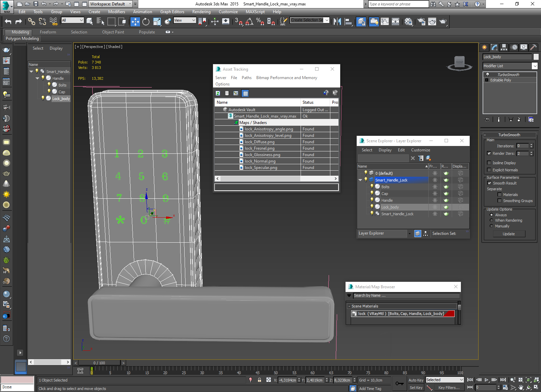Select the Move transform tool
This screenshot has width=541, height=392.
coord(135,22)
